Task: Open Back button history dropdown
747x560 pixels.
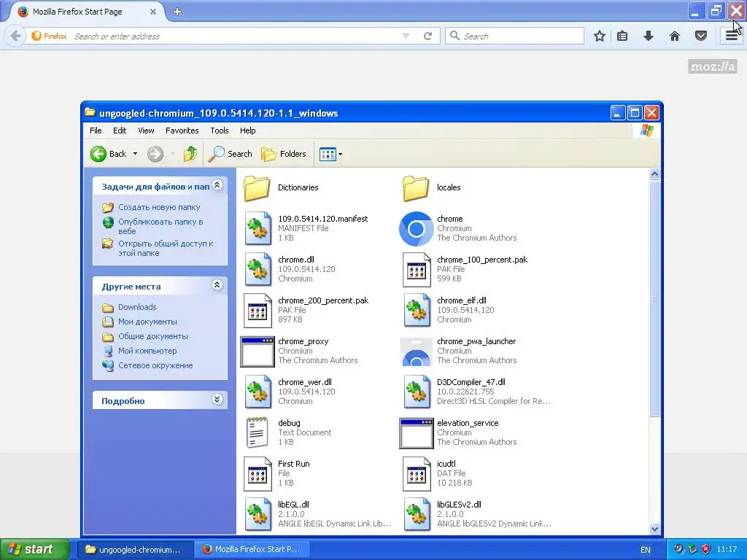Action: [135, 154]
